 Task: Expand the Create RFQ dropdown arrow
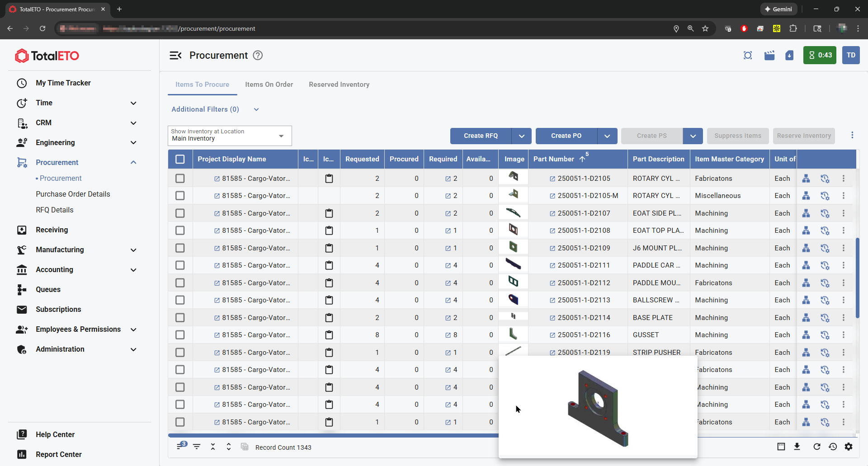(x=522, y=136)
